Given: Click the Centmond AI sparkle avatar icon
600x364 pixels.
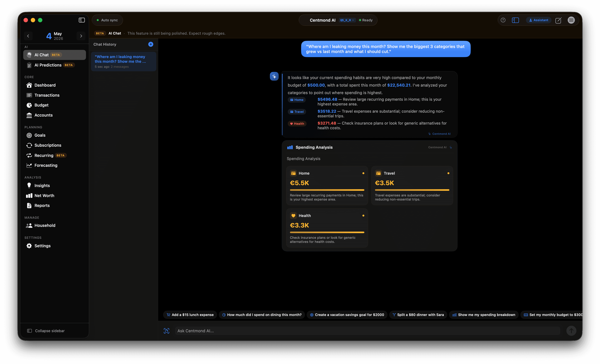Looking at the screenshot, I should click(x=274, y=76).
